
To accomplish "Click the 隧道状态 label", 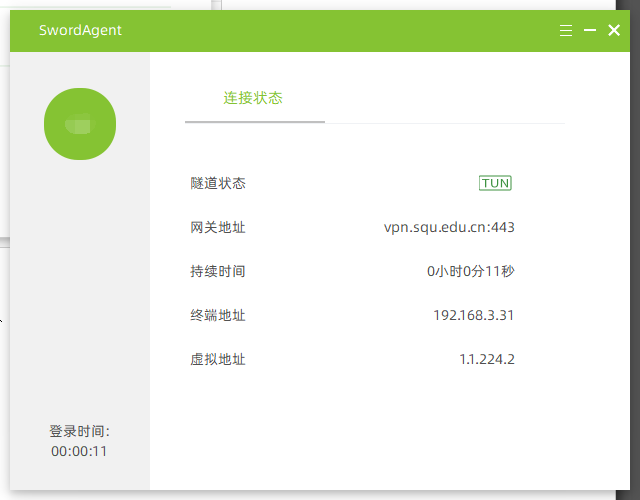I will pos(218,183).
